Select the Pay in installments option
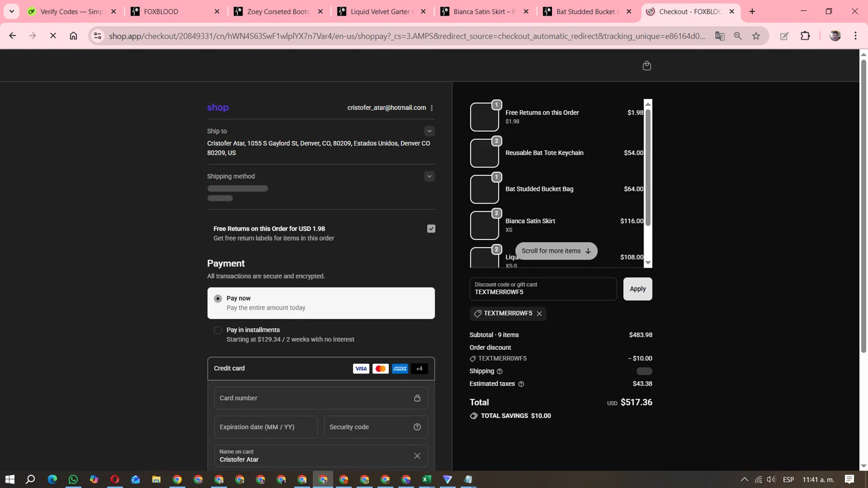The height and width of the screenshot is (488, 868). coord(321,334)
